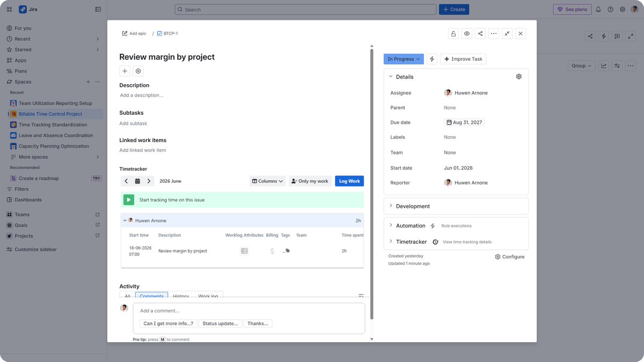
Task: Collapse the dialog to side view
Action: point(507,33)
